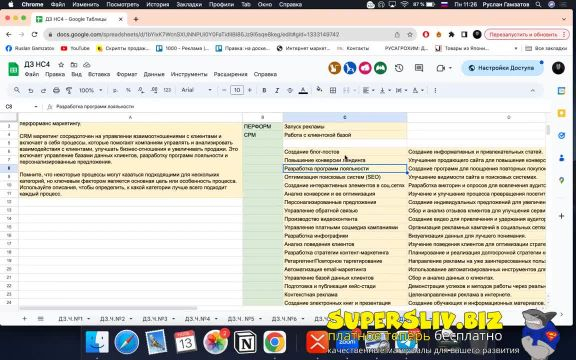Open the Arial font dropdown
Viewport: 576px width, 360px height.
pos(197,90)
